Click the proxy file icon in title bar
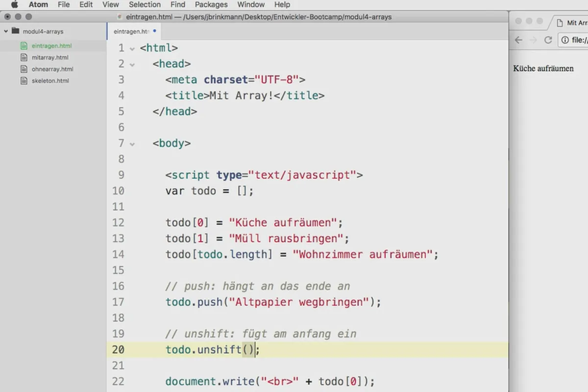Image resolution: width=588 pixels, height=392 pixels. pos(120,17)
